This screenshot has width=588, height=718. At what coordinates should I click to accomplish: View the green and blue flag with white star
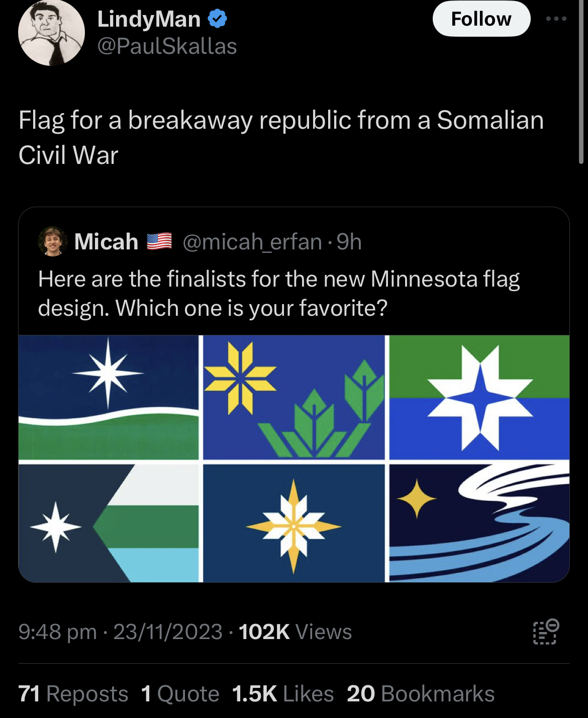[479, 397]
